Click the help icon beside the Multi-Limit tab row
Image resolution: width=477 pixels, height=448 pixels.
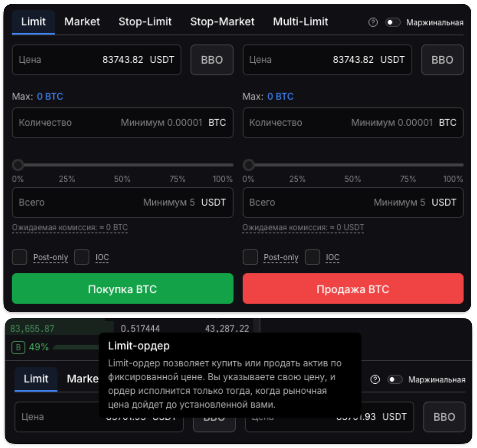373,23
